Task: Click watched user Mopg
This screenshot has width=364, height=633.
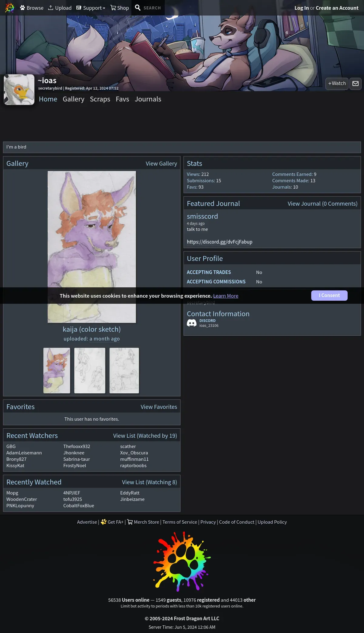Action: (x=12, y=493)
